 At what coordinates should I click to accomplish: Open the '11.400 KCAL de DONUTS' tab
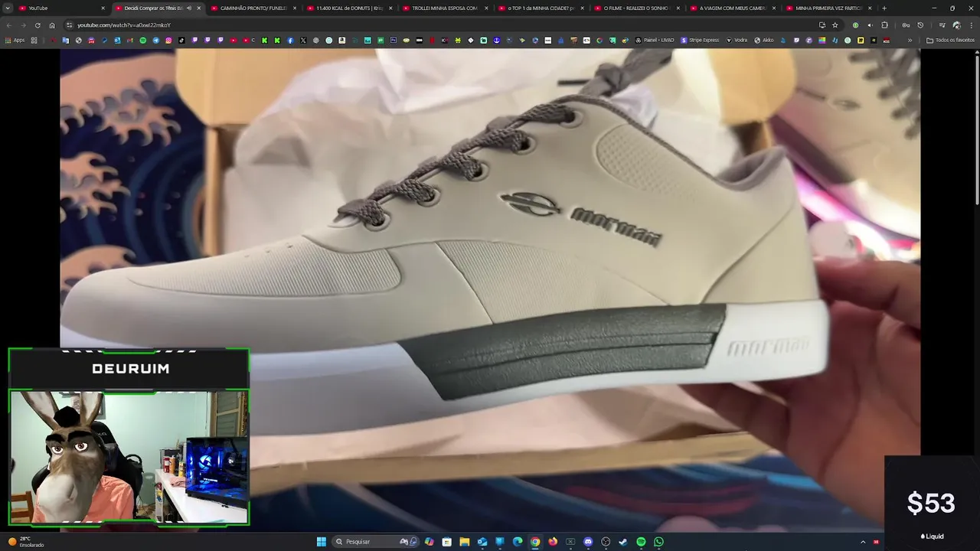tap(349, 8)
